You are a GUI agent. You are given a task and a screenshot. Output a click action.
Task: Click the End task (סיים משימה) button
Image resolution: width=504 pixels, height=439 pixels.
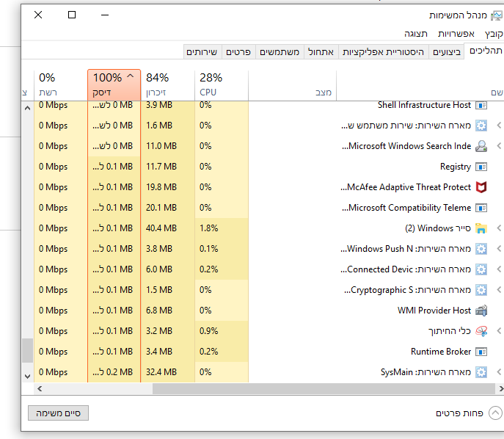[x=58, y=413]
